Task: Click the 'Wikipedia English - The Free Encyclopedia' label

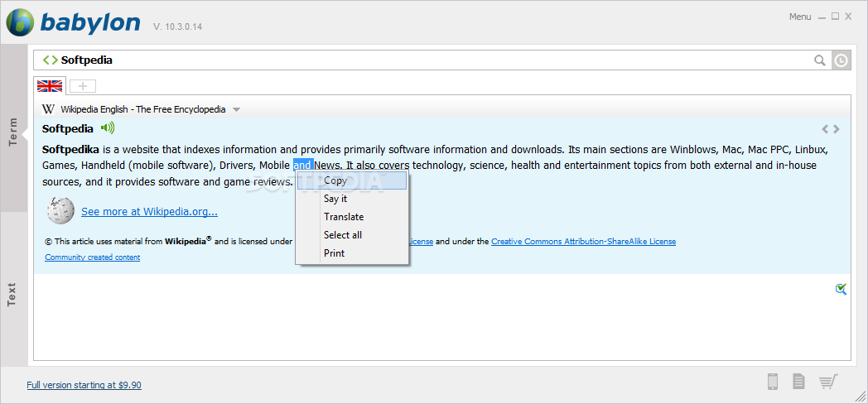Action: [143, 109]
